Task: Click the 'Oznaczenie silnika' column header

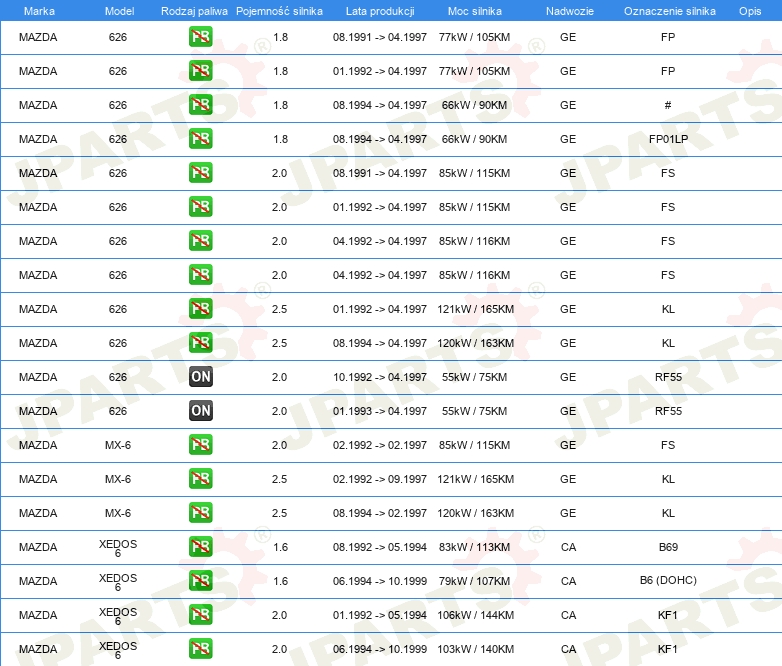Action: [x=669, y=11]
